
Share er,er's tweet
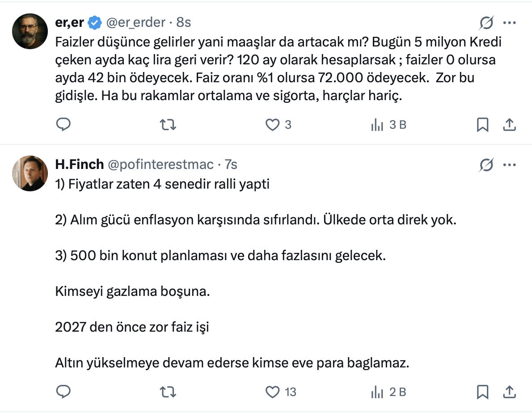[509, 125]
